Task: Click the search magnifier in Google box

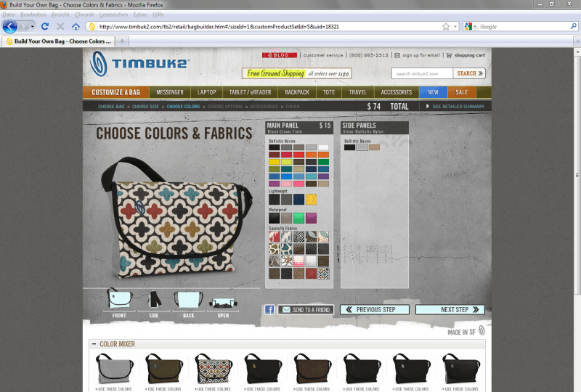Action: point(573,27)
